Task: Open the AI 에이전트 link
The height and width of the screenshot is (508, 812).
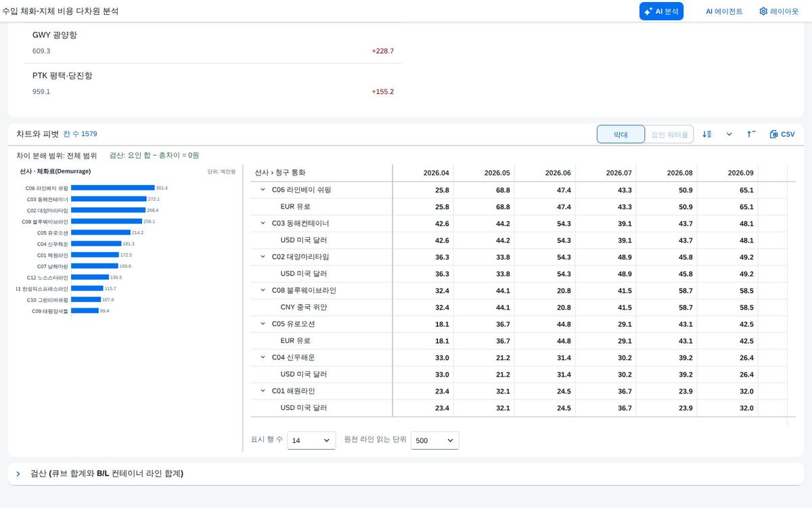Action: [x=723, y=11]
